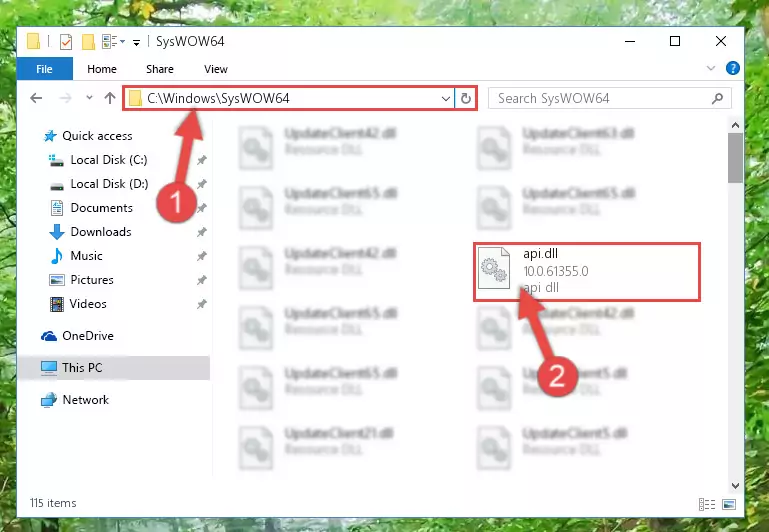Image resolution: width=769 pixels, height=532 pixels.
Task: Click the pin icon beside Downloads
Action: click(202, 232)
